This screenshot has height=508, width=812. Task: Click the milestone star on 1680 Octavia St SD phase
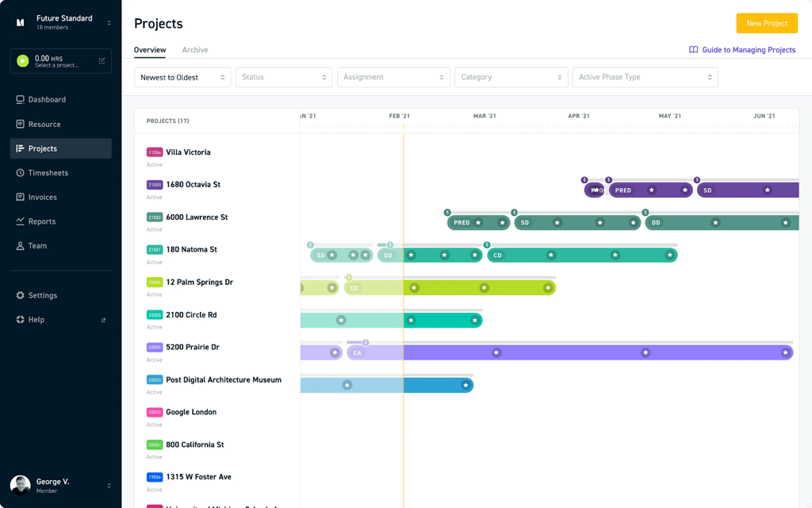point(766,190)
